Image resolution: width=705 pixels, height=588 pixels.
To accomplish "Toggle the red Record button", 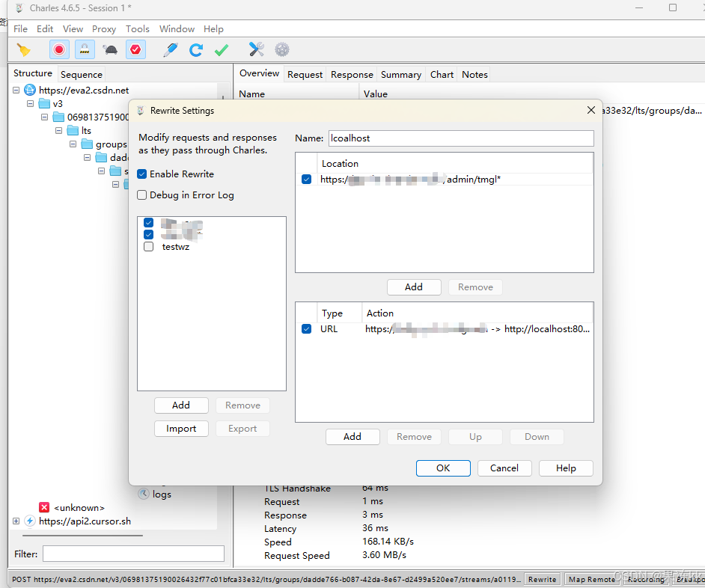I will [59, 49].
